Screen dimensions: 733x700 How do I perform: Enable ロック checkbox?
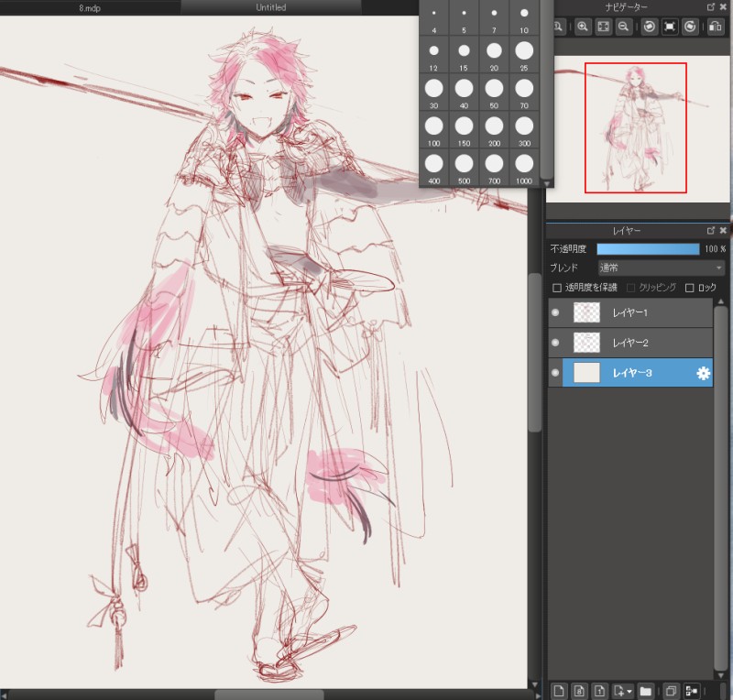690,288
